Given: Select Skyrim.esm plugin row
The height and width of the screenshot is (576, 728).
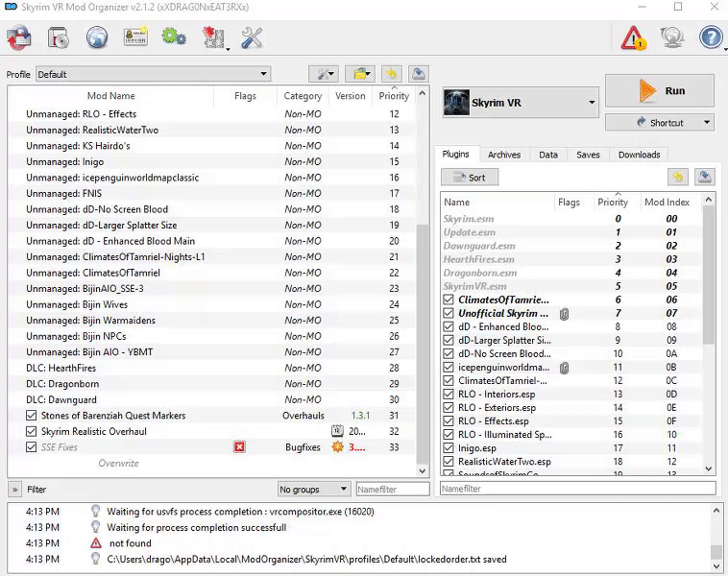Looking at the screenshot, I should (571, 219).
